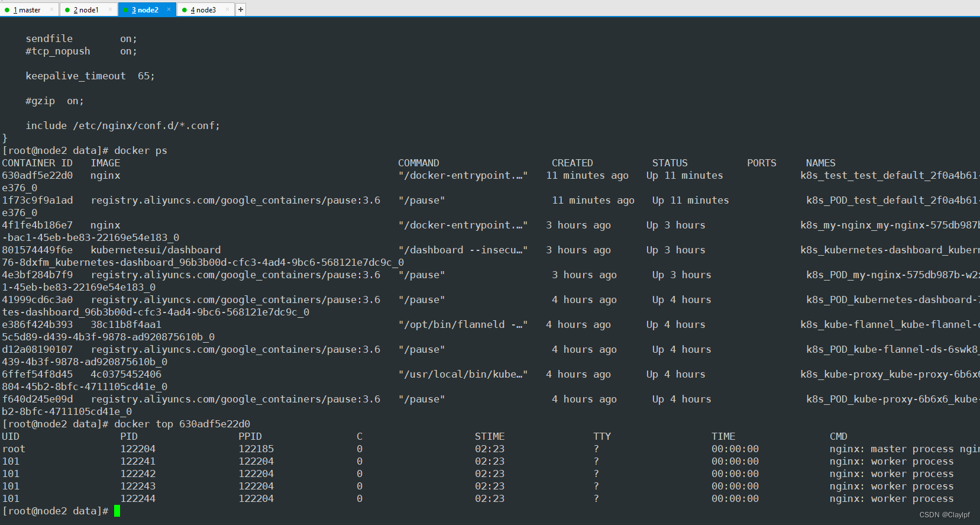This screenshot has width=980, height=525.
Task: Click PID 122204 of the root process
Action: click(x=138, y=449)
